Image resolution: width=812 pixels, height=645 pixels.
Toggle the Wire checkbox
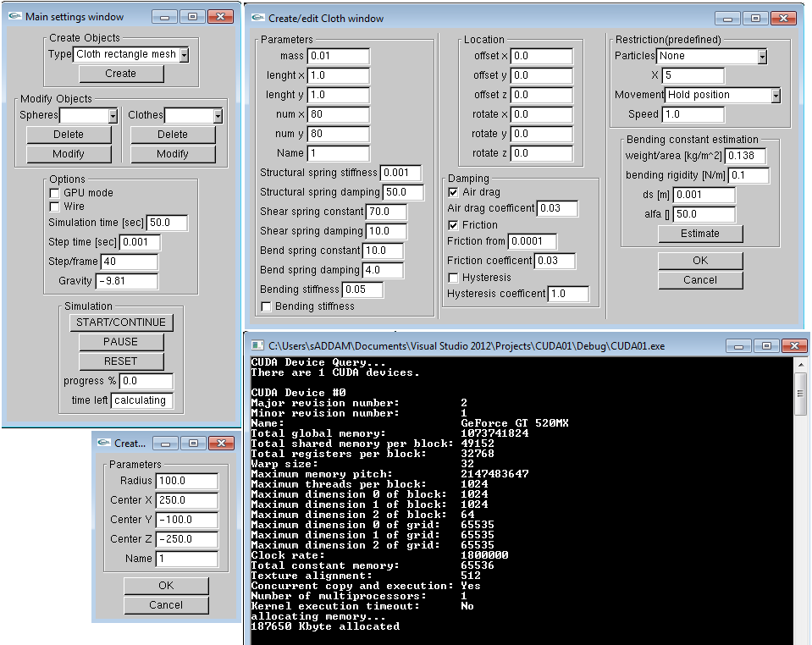coord(54,207)
